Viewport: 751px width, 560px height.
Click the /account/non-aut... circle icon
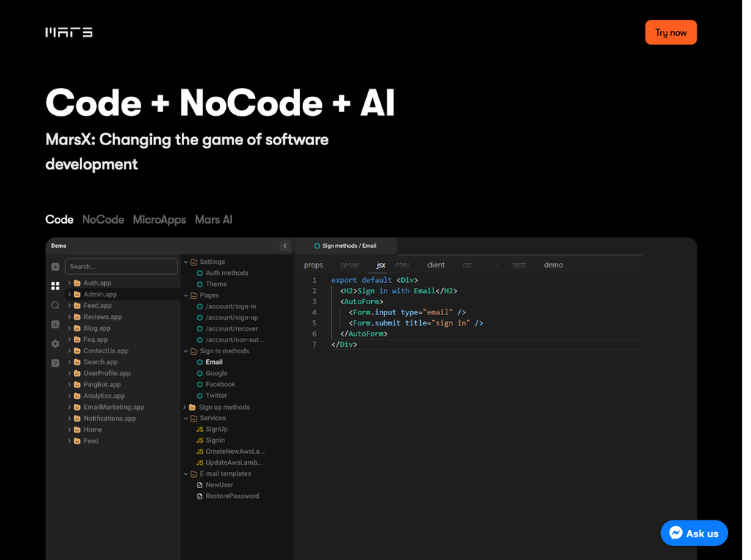(199, 340)
